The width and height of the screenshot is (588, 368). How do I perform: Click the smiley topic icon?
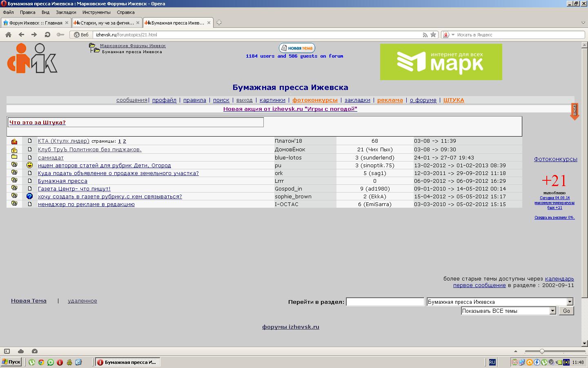pos(29,165)
